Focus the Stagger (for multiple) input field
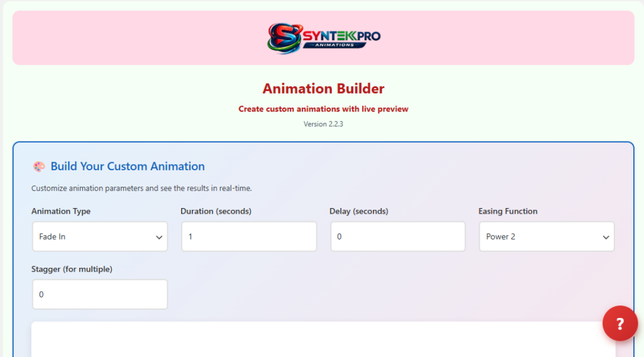 tap(100, 294)
